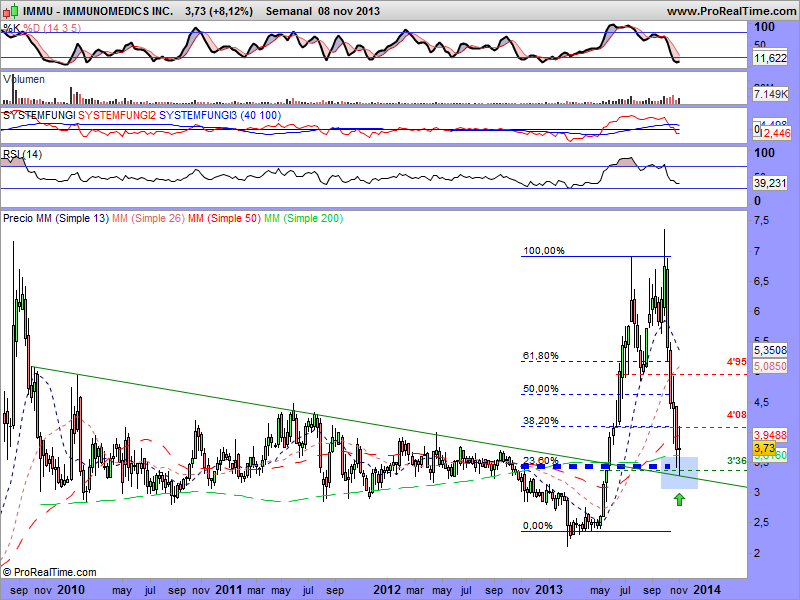Screen dimensions: 800x600
Task: Click the black SYSTEMFUNGI label
Action: tap(39, 115)
